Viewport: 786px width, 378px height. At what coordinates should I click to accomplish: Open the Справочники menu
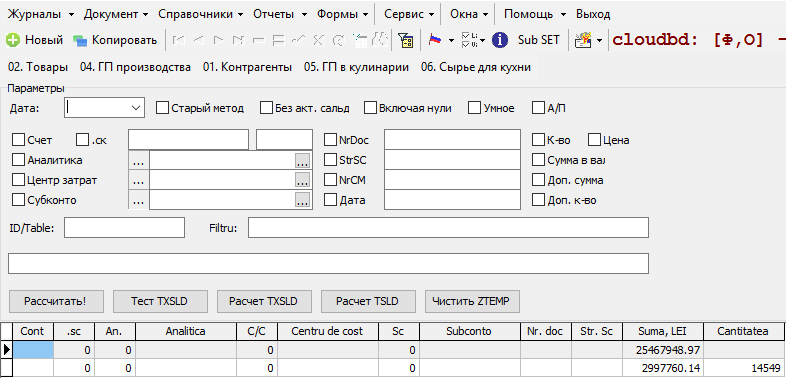[201, 14]
